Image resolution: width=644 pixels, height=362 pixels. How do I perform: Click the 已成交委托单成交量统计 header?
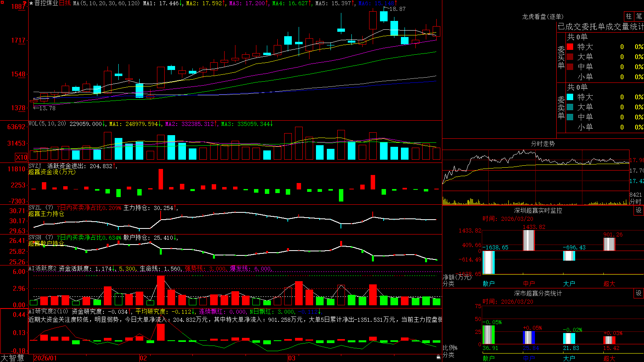click(x=601, y=27)
